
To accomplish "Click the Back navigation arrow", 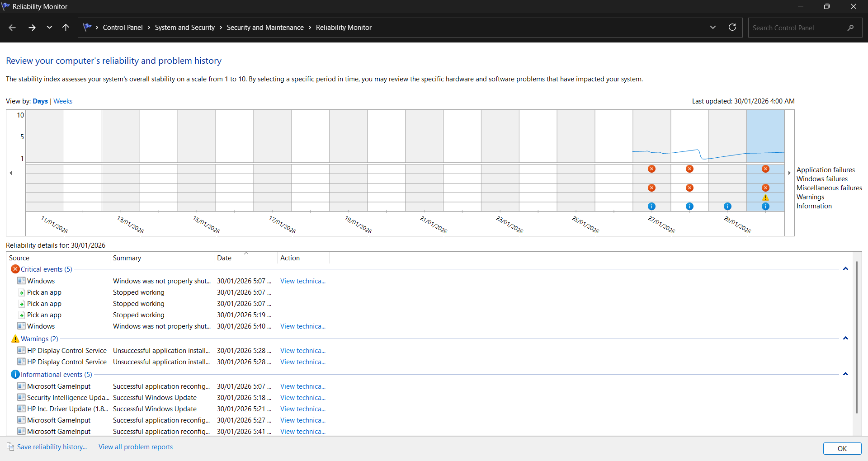I will [x=12, y=28].
